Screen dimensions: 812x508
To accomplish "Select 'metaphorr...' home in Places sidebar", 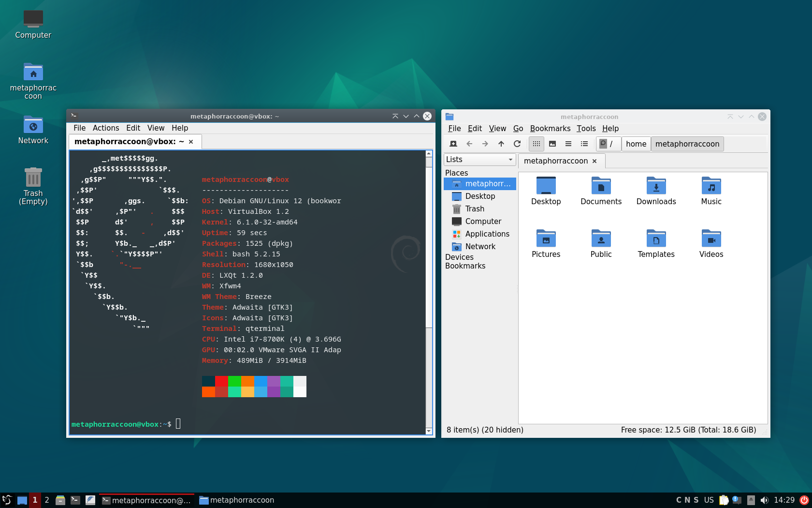I will 480,184.
